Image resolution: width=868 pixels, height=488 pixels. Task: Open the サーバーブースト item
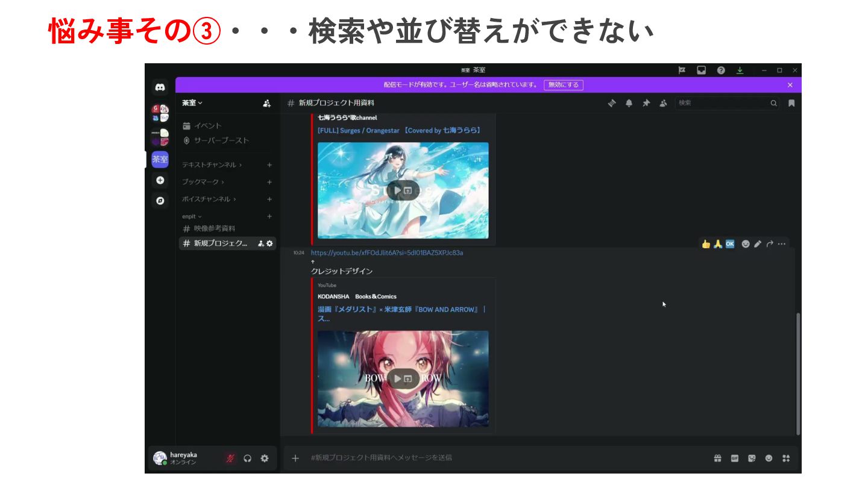click(x=227, y=140)
